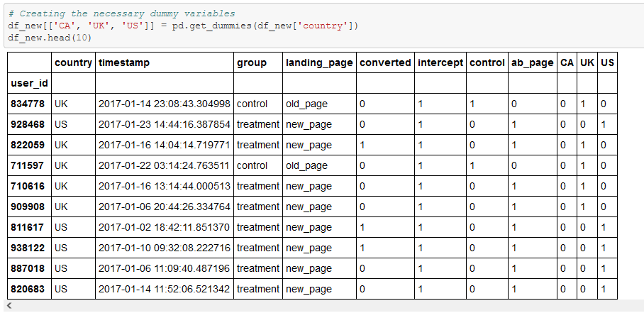
Task: Click control group cell in row 834778
Action: (252, 104)
